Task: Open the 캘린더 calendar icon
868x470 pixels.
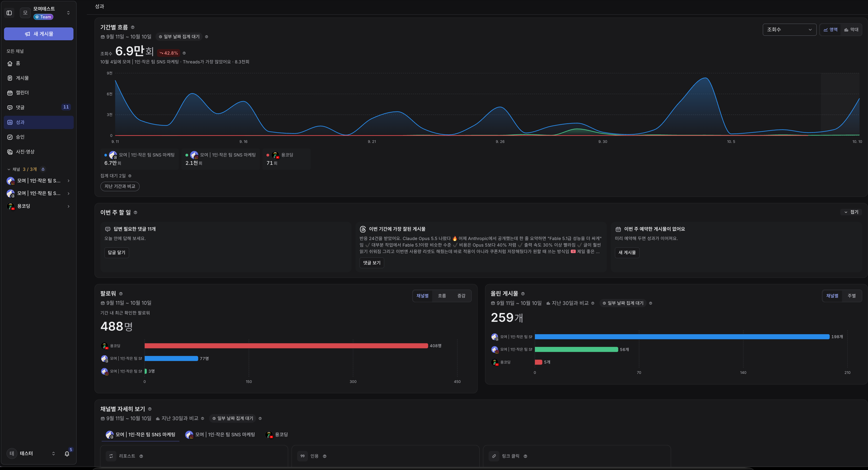Action: tap(10, 93)
